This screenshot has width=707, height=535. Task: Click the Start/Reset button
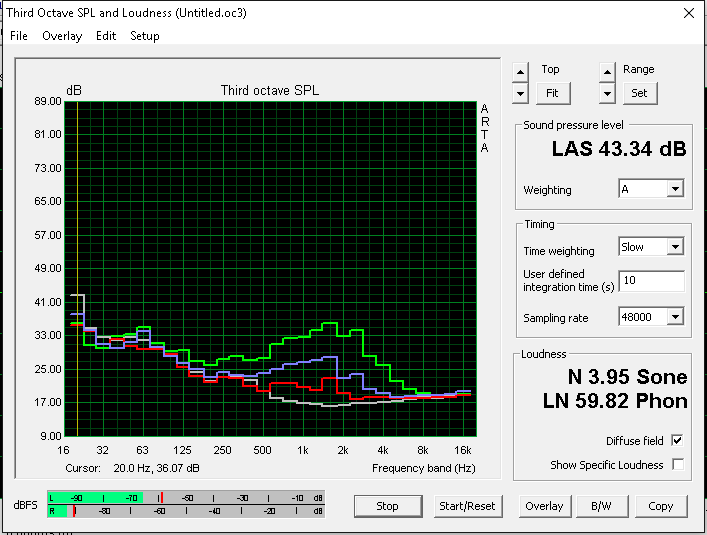click(468, 506)
